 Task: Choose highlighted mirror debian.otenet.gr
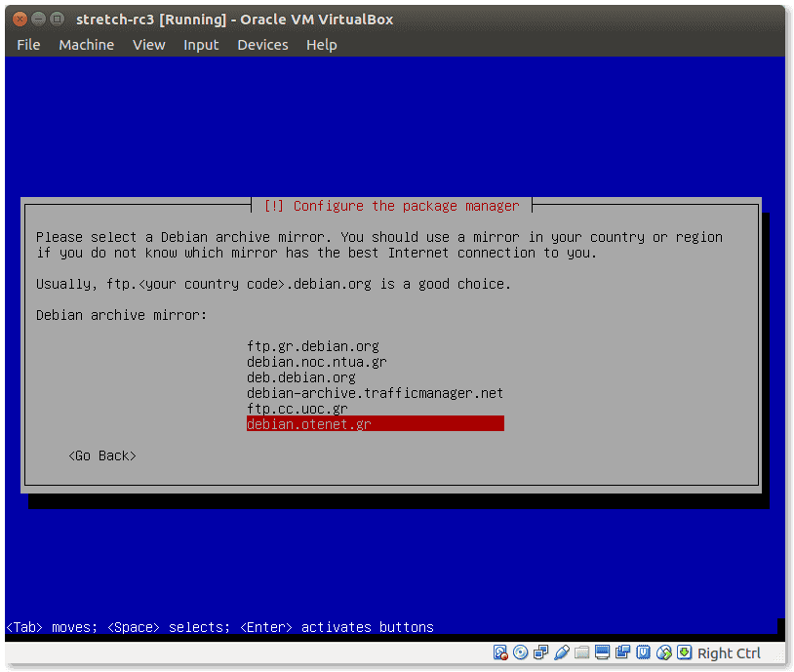pos(376,424)
